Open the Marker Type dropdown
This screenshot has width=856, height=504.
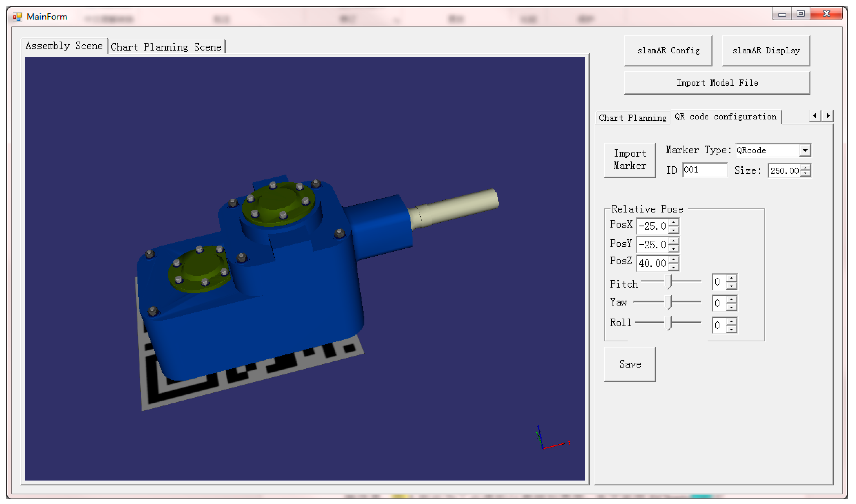pyautogui.click(x=805, y=150)
